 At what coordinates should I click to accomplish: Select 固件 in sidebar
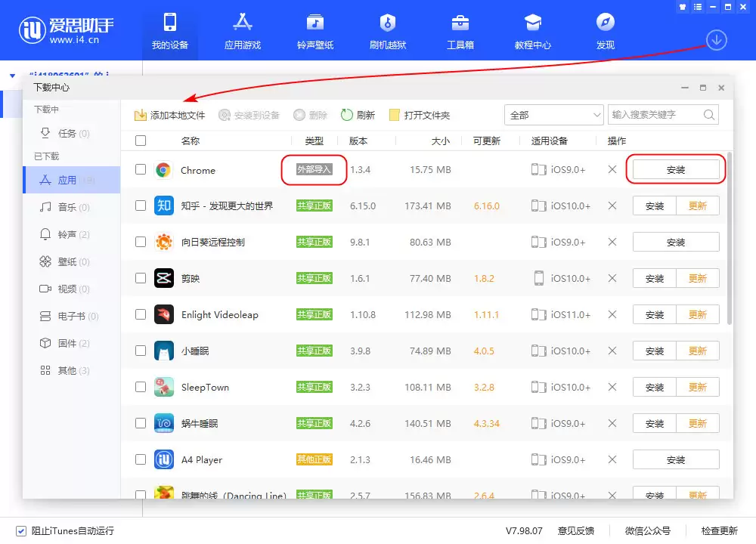point(71,344)
